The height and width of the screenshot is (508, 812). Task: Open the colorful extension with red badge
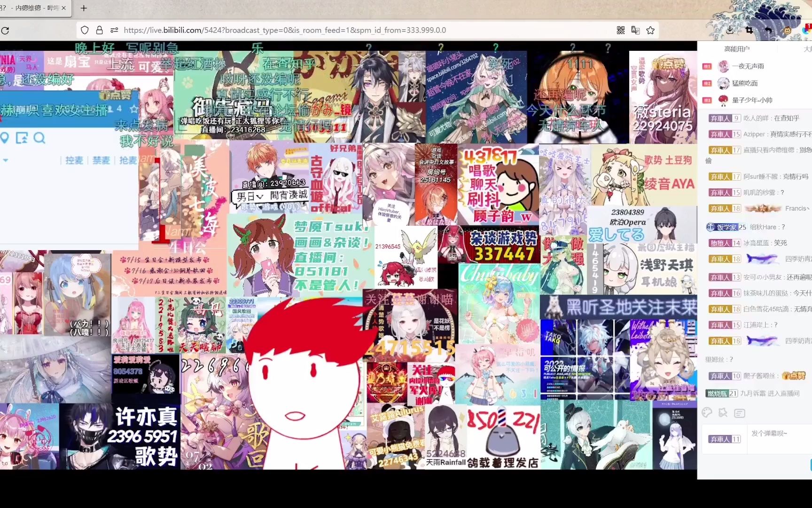pyautogui.click(x=807, y=29)
